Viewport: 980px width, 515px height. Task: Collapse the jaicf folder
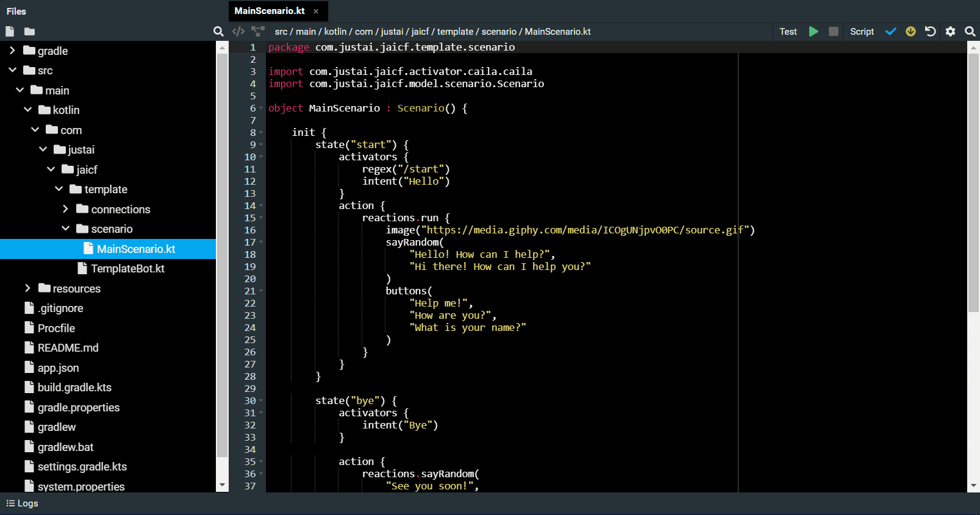pyautogui.click(x=51, y=169)
